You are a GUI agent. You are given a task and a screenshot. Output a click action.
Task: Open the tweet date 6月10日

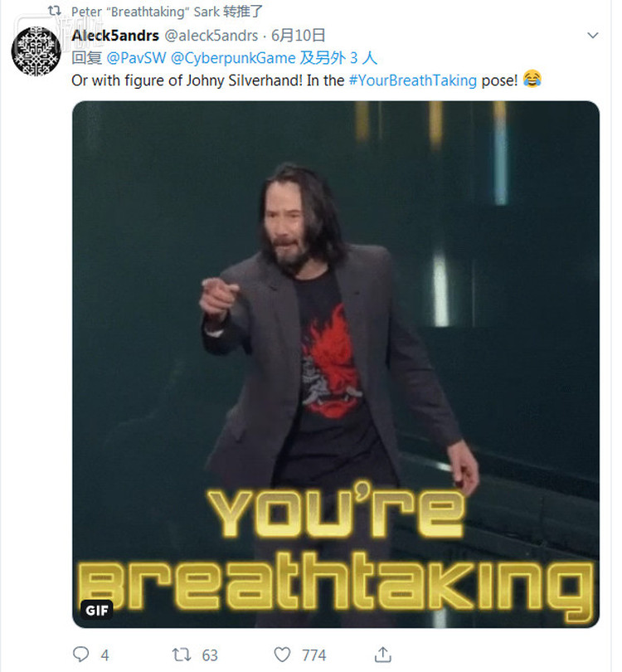[299, 35]
